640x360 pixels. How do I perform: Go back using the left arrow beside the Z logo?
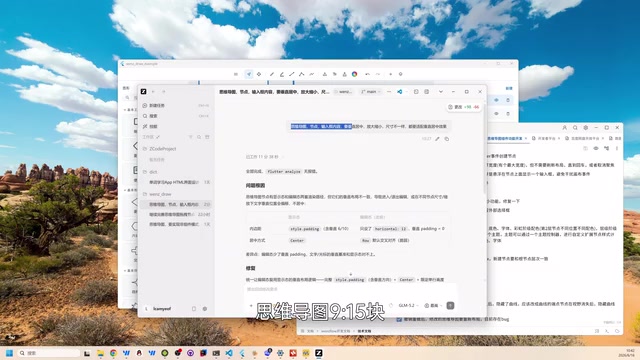coord(153,91)
